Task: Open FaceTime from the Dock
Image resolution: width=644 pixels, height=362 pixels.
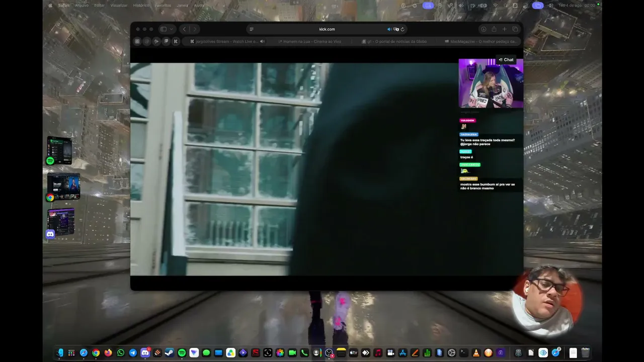Action: [x=292, y=353]
